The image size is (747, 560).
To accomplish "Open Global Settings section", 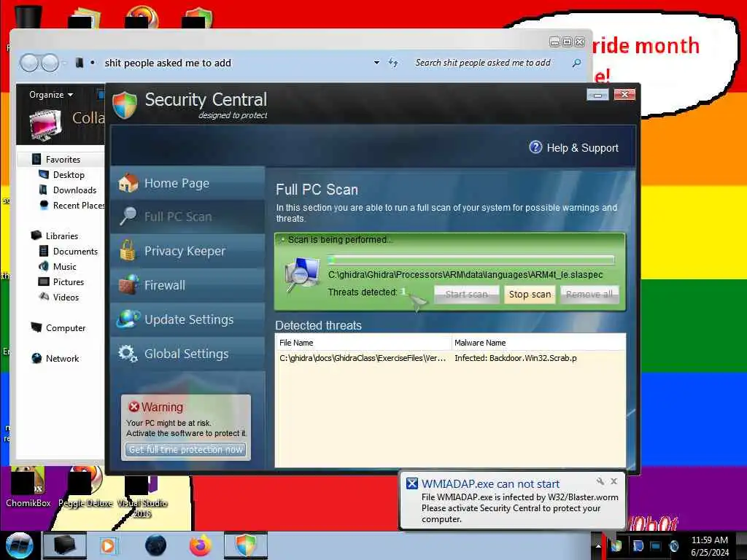I will coord(187,354).
